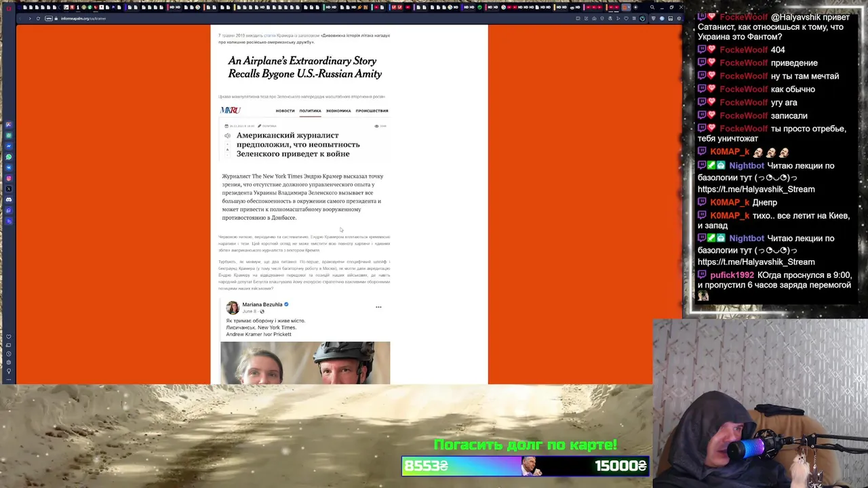The image size is (868, 488).
Task: Click the «статтю» link in first paragraph
Action: [269, 35]
